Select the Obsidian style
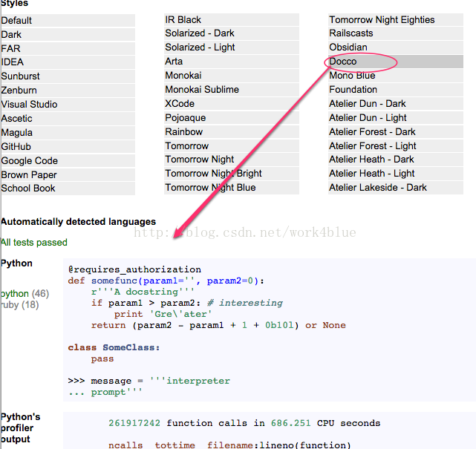Image resolution: width=476 pixels, height=449 pixels. point(396,47)
